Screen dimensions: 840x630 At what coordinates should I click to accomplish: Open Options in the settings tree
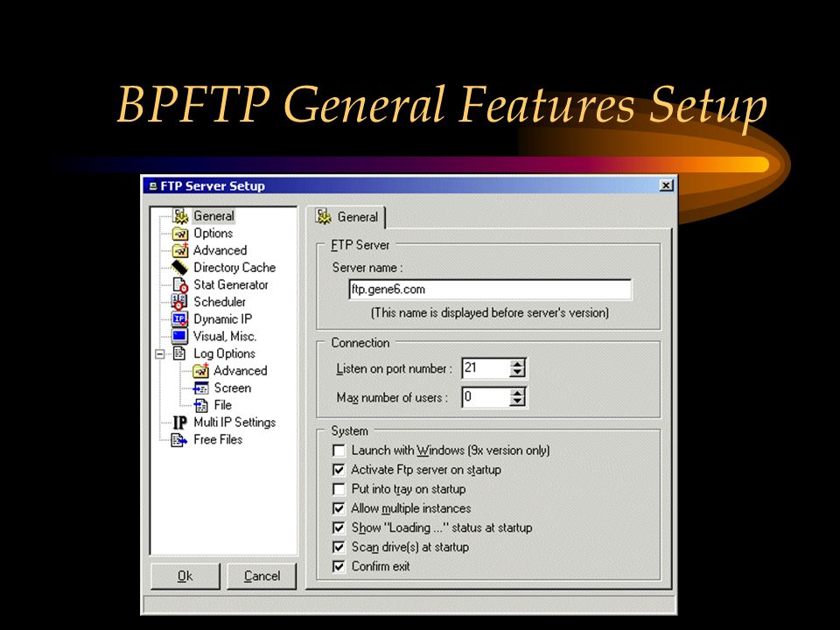pyautogui.click(x=213, y=233)
